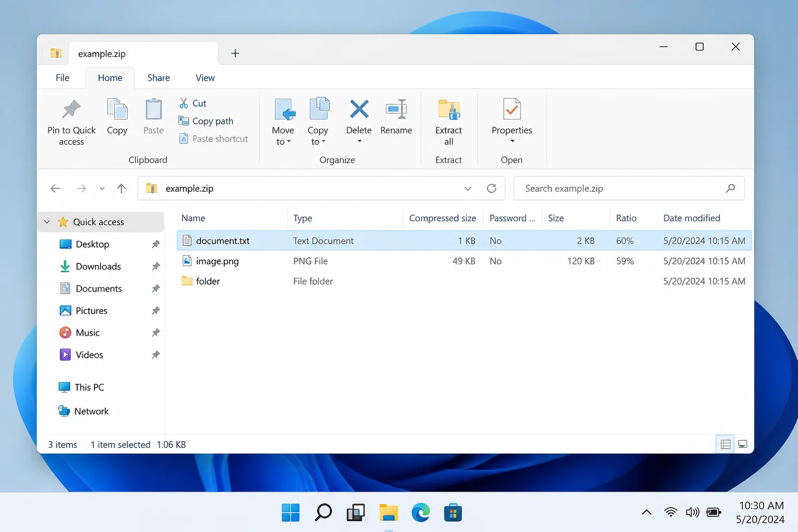This screenshot has height=532, width=798.
Task: Open the Windows Start menu
Action: pyautogui.click(x=290, y=513)
